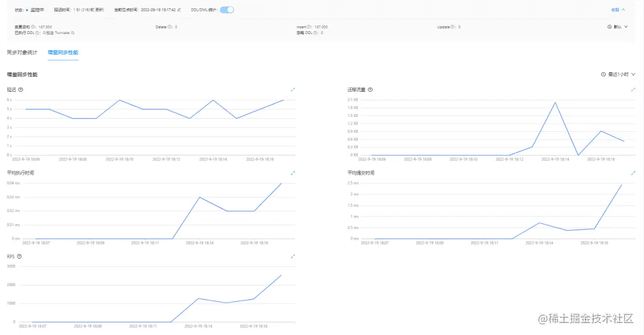The image size is (644, 335).
Task: Toggle the DDL/DML statistics switch
Action: tap(227, 10)
